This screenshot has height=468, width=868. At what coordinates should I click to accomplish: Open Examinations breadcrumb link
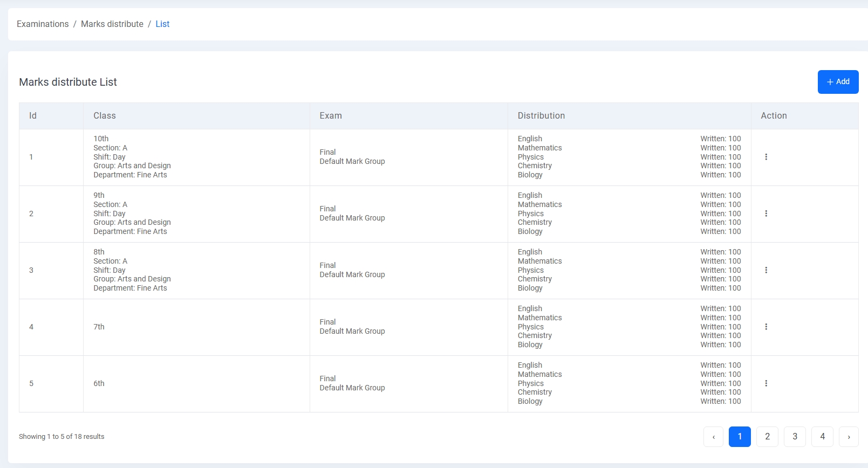click(43, 24)
